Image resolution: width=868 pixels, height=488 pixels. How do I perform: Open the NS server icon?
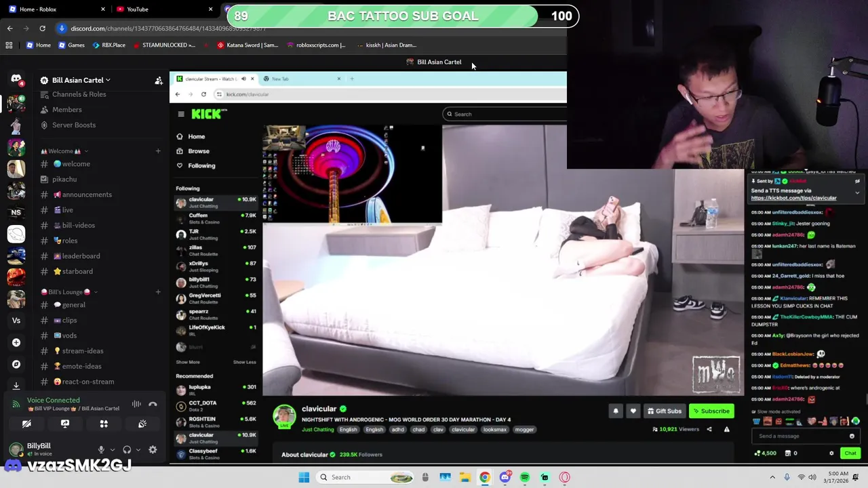[16, 212]
